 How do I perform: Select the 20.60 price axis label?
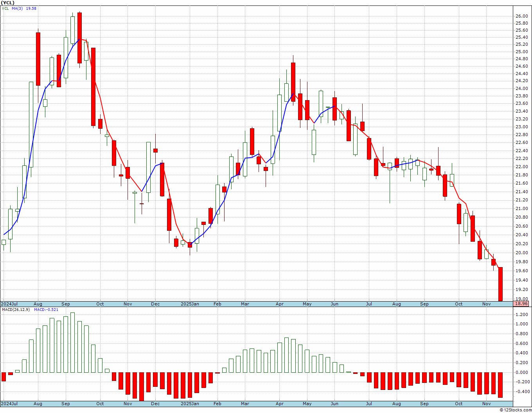(521, 226)
